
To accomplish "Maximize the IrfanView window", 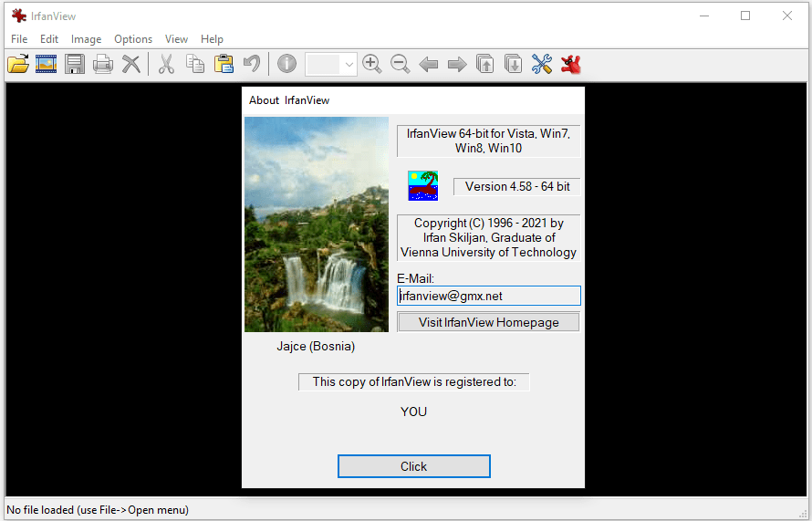I will click(x=745, y=16).
